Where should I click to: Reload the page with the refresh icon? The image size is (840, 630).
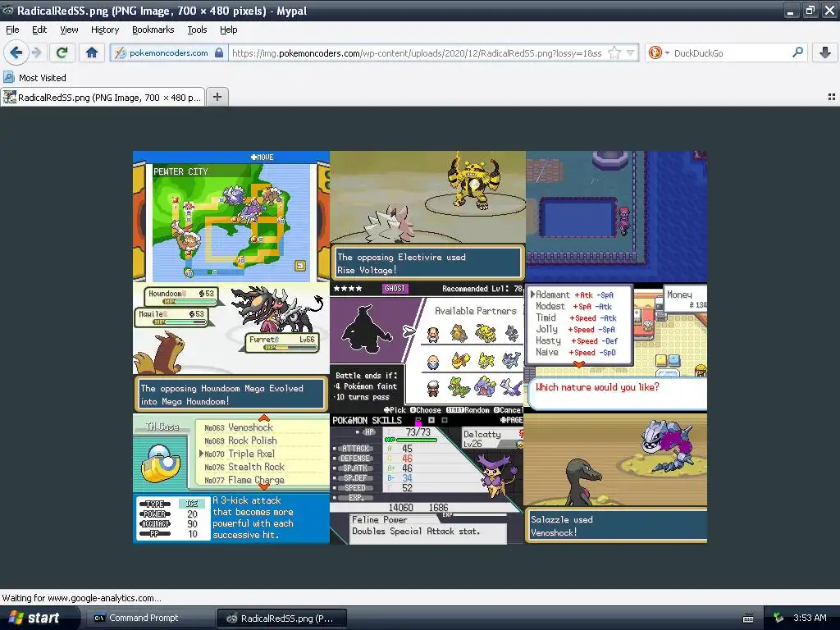click(x=62, y=52)
